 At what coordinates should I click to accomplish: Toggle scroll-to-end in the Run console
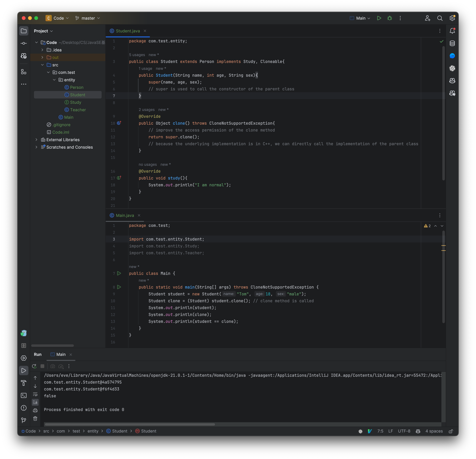[x=35, y=402]
